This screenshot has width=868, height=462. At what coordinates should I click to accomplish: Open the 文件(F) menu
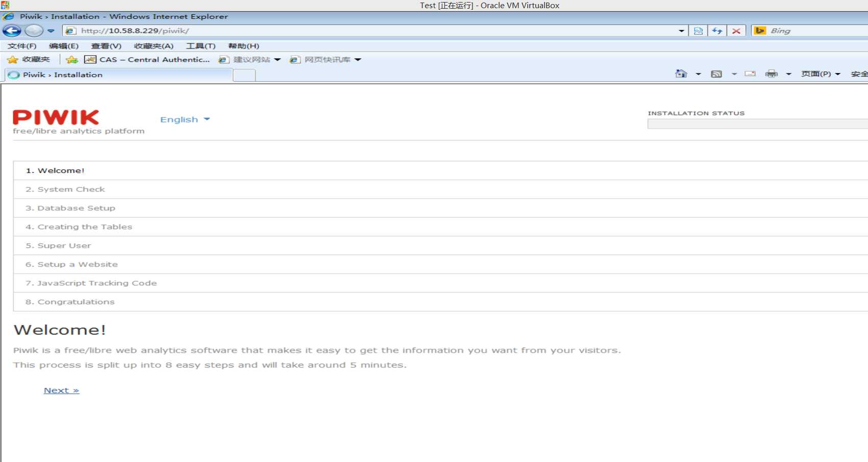[x=22, y=46]
